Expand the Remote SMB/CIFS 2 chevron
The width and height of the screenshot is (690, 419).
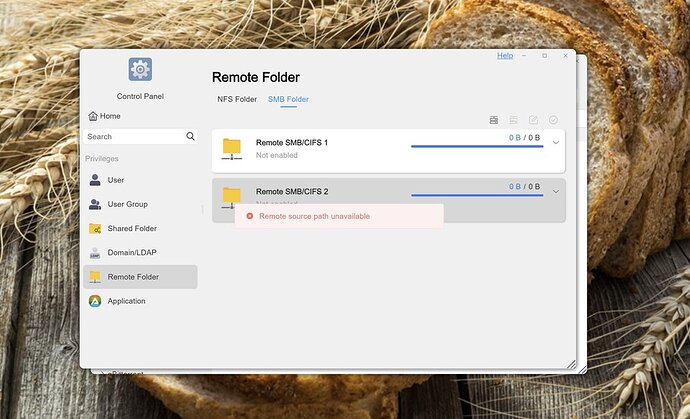coord(556,191)
